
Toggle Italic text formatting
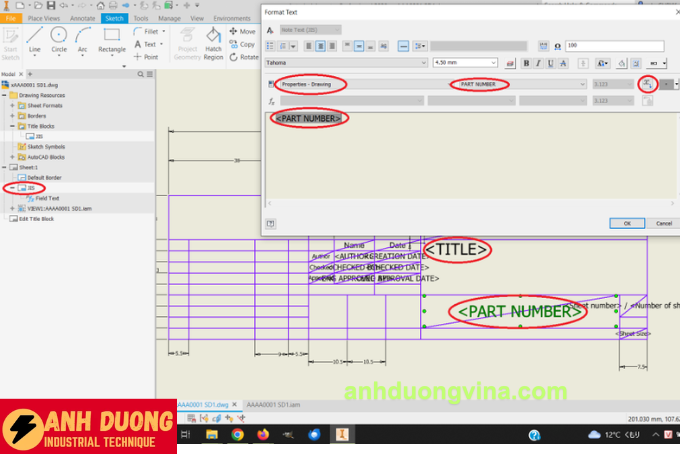coord(538,63)
